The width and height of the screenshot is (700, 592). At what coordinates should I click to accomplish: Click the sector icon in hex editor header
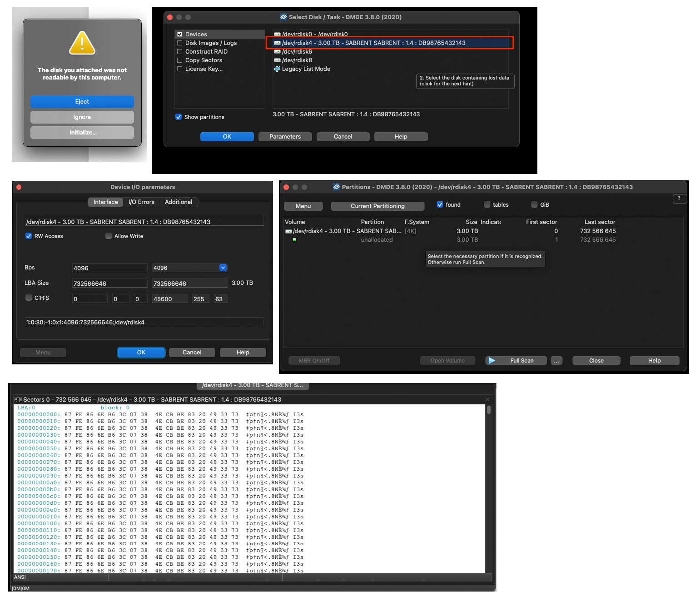[x=18, y=400]
